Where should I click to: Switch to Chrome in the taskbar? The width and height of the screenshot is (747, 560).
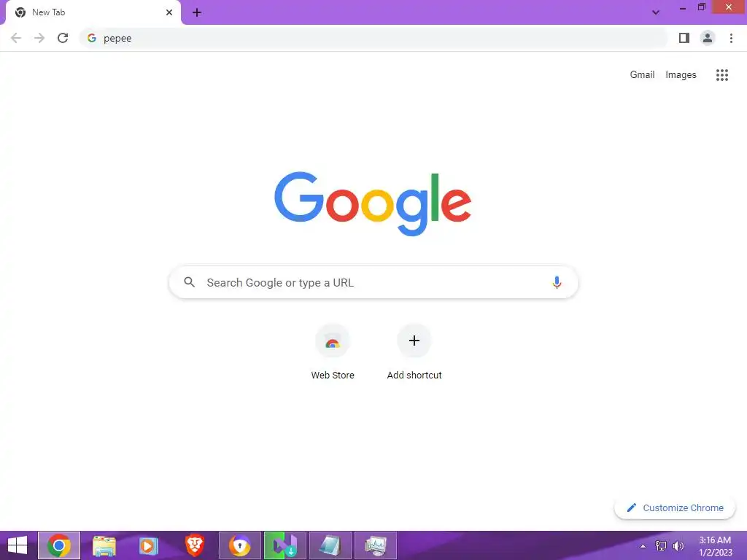point(59,545)
